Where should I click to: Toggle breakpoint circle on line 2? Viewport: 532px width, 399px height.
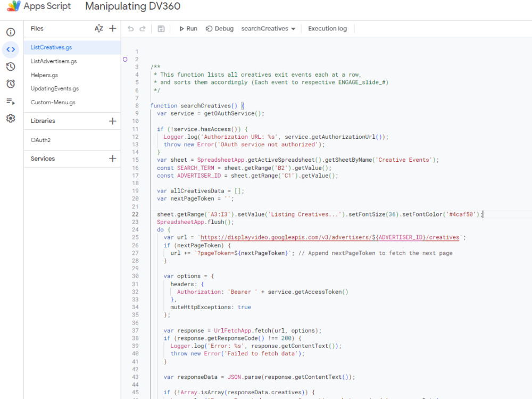click(x=125, y=60)
